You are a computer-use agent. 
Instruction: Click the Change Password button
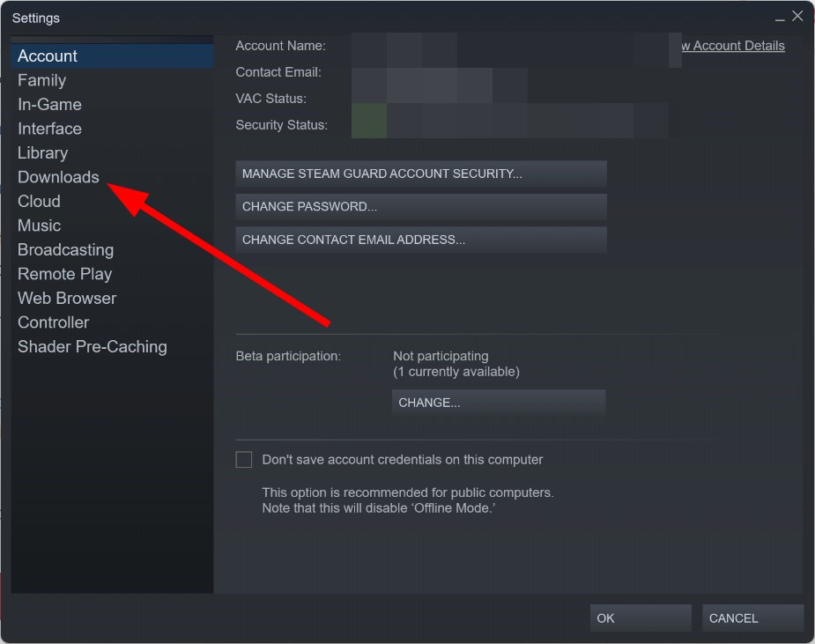(421, 206)
